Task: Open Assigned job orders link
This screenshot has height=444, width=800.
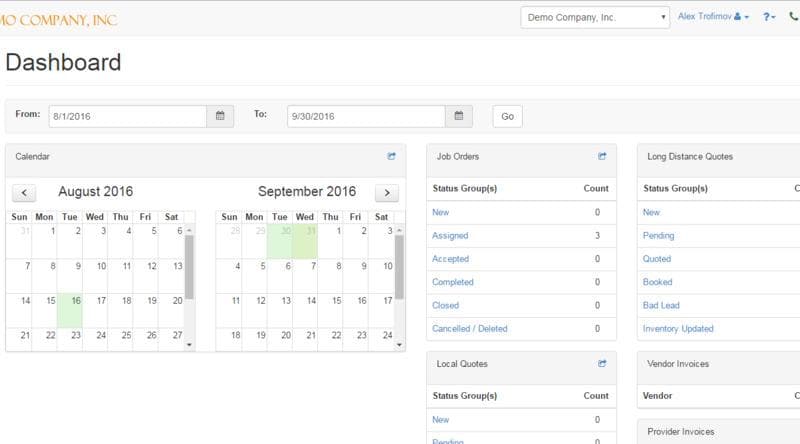Action: (450, 236)
